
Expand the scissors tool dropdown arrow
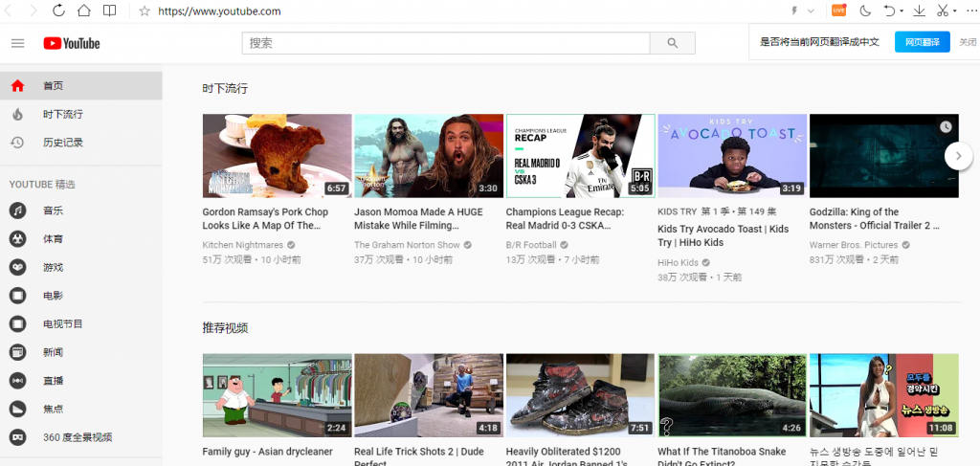coord(955,11)
